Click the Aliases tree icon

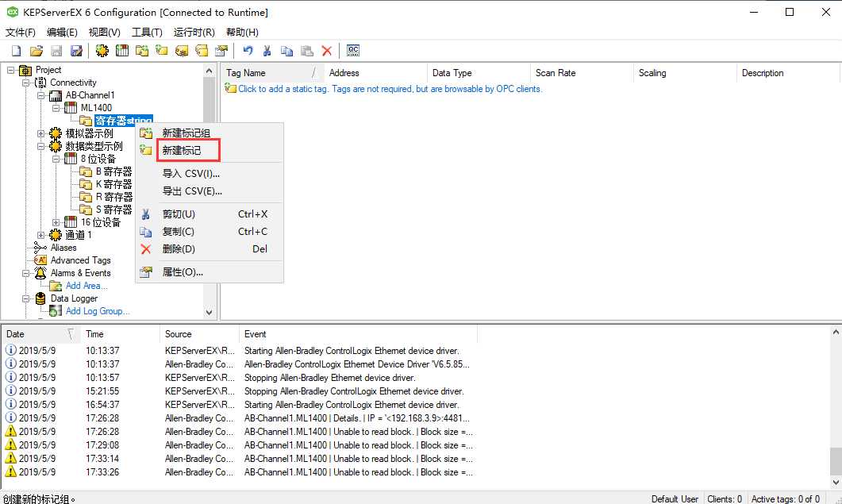(x=40, y=248)
